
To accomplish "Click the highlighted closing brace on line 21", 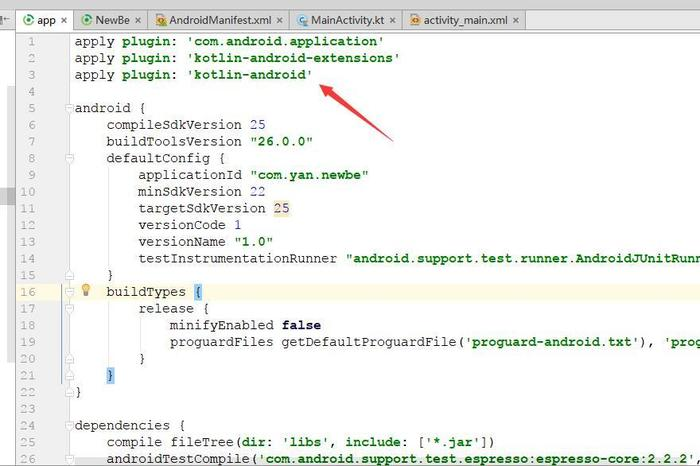I will coord(110,375).
